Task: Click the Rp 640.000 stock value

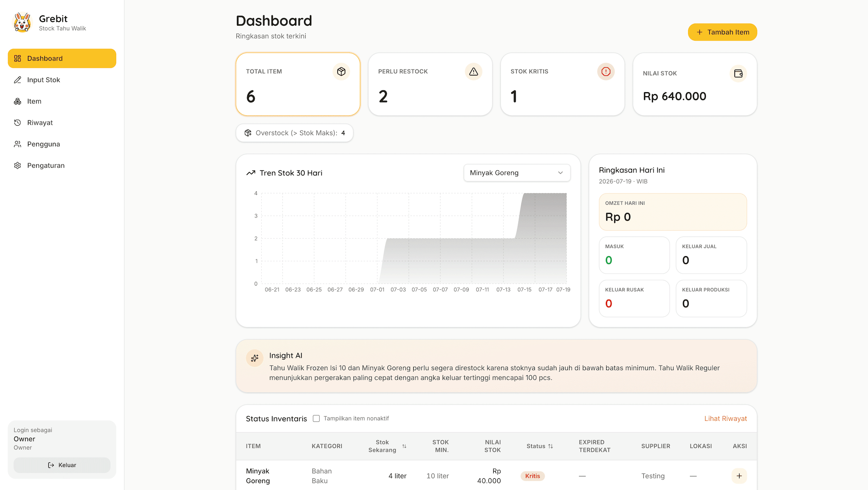Action: coord(675,96)
